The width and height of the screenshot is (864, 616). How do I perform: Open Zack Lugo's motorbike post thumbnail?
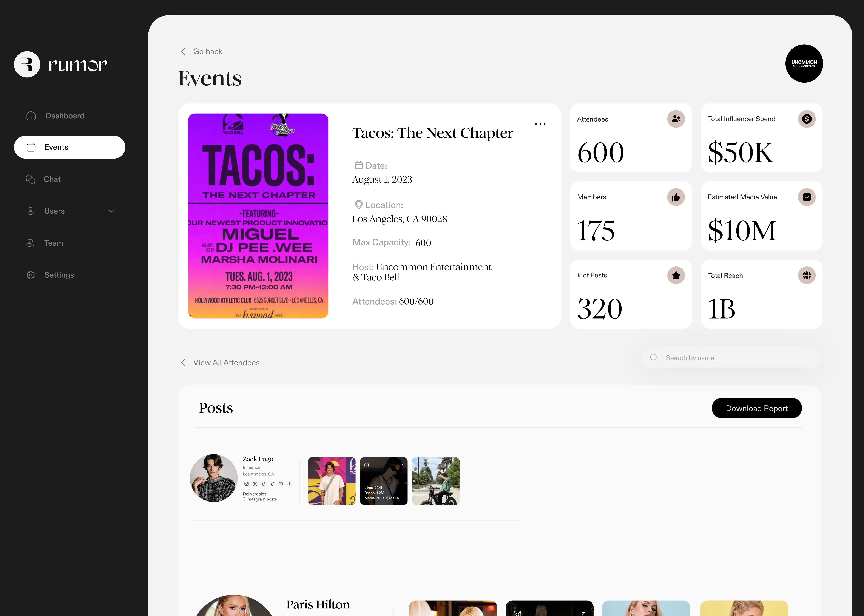click(x=436, y=481)
